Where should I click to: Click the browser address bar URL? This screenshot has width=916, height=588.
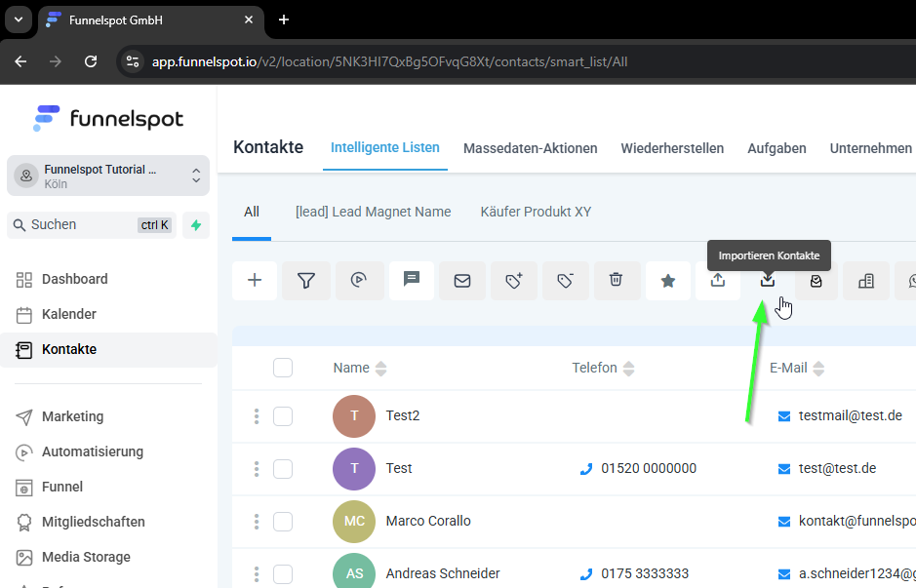[x=389, y=61]
